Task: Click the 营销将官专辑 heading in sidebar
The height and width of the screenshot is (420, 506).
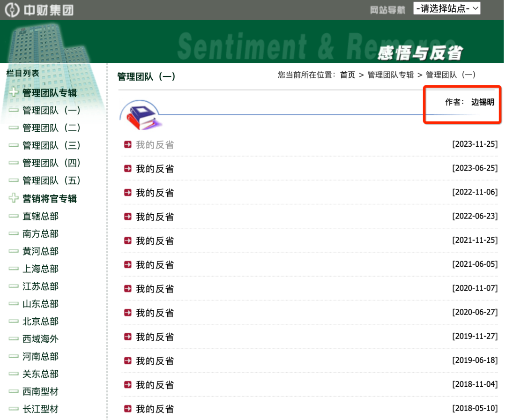Action: tap(49, 199)
